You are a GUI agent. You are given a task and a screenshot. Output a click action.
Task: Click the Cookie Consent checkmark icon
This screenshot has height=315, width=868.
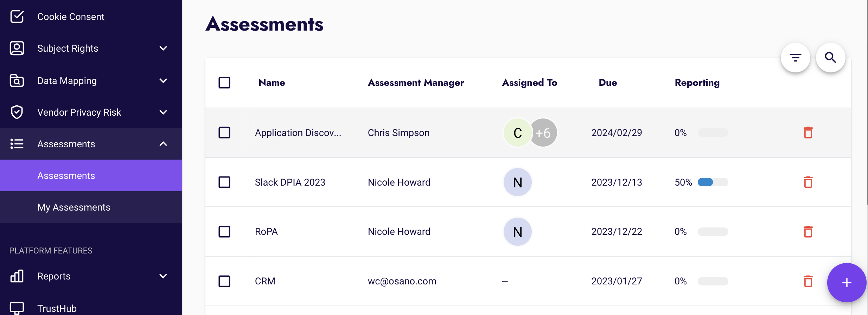pos(17,17)
